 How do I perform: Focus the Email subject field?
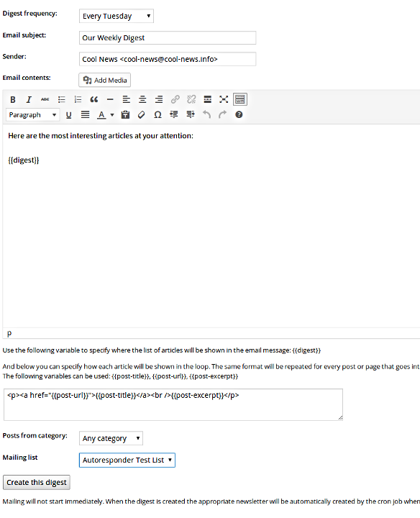(x=168, y=37)
